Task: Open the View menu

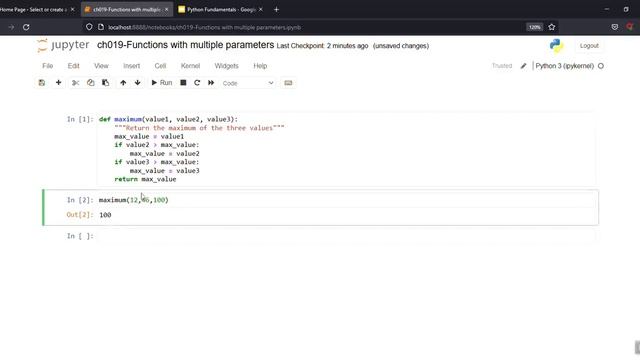Action: click(x=101, y=66)
